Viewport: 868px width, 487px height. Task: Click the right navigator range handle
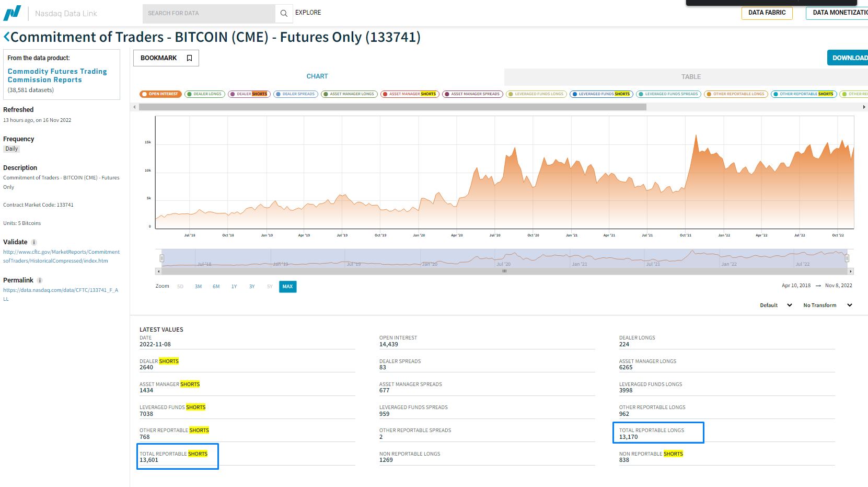click(x=847, y=258)
